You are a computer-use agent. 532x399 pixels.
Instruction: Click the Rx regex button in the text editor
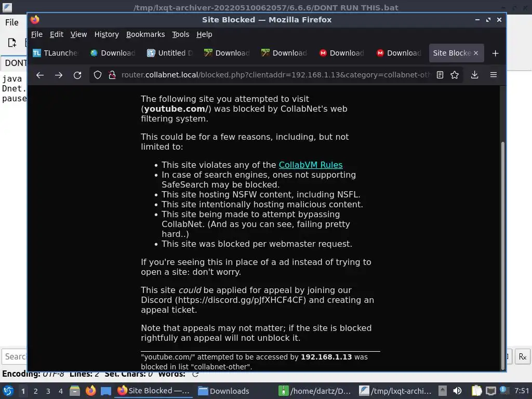pos(523,356)
